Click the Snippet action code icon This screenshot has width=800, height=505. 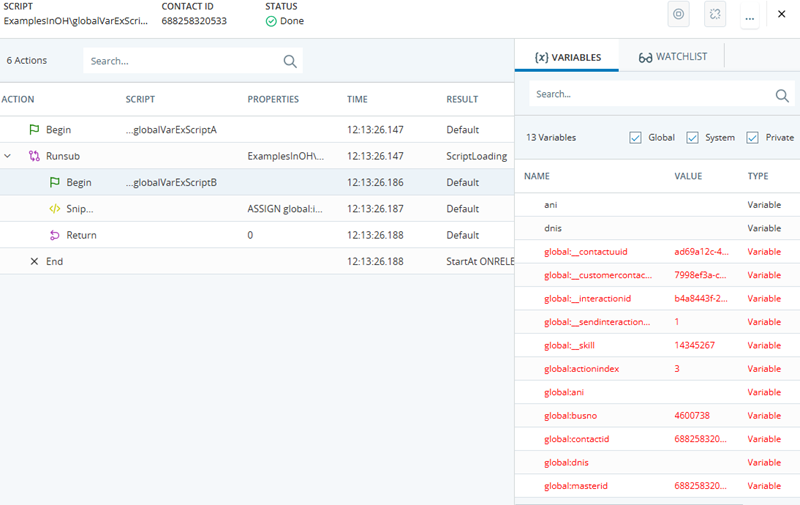(x=55, y=209)
